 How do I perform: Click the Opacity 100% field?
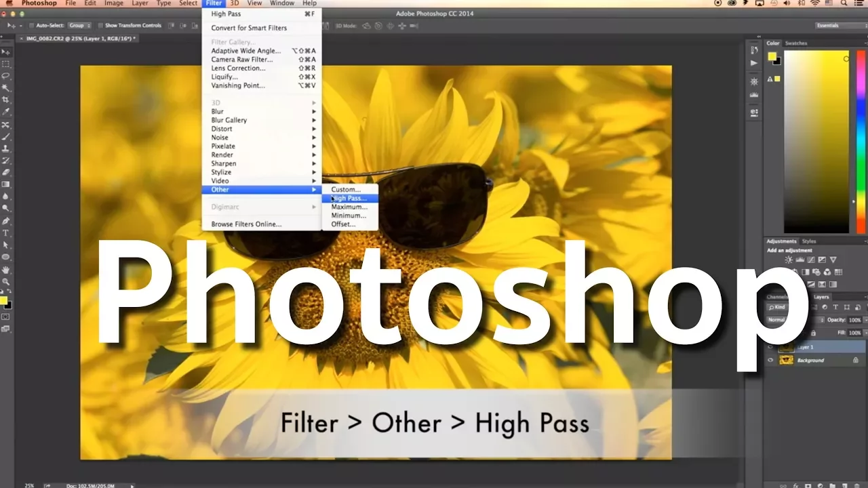click(854, 320)
